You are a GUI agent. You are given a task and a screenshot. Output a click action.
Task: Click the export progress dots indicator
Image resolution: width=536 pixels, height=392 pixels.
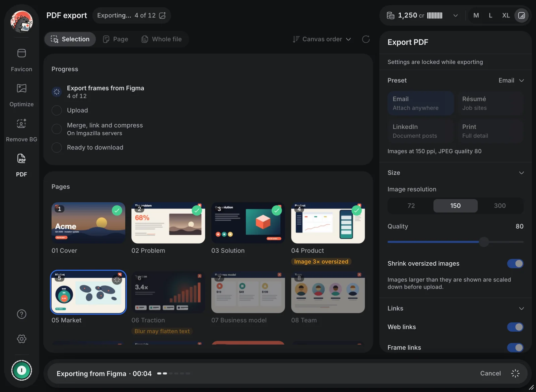coord(174,373)
